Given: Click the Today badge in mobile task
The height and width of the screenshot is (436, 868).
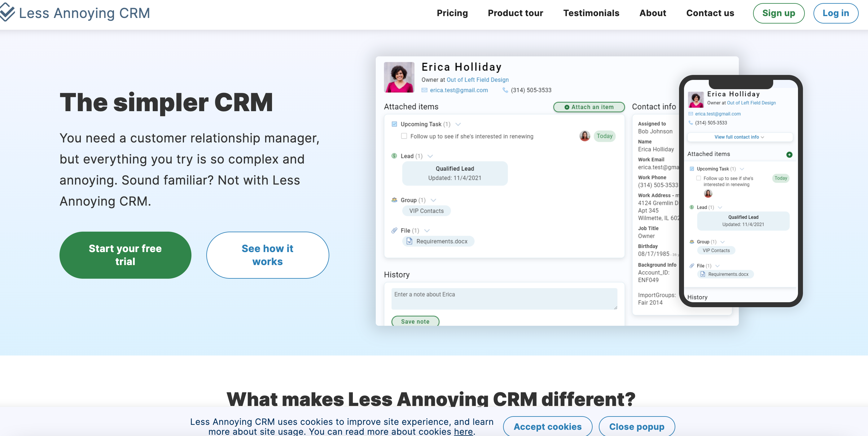Looking at the screenshot, I should [x=780, y=178].
